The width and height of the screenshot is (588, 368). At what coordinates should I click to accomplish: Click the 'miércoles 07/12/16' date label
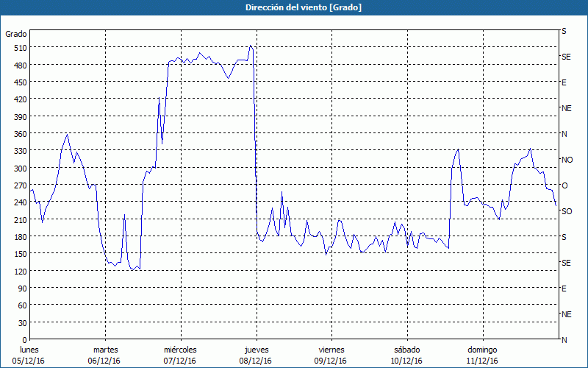pos(180,355)
